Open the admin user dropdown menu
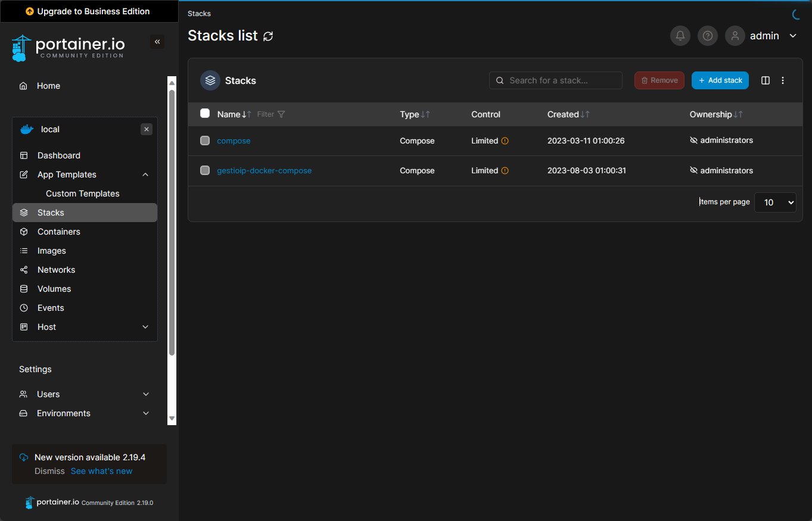812x521 pixels. click(793, 36)
